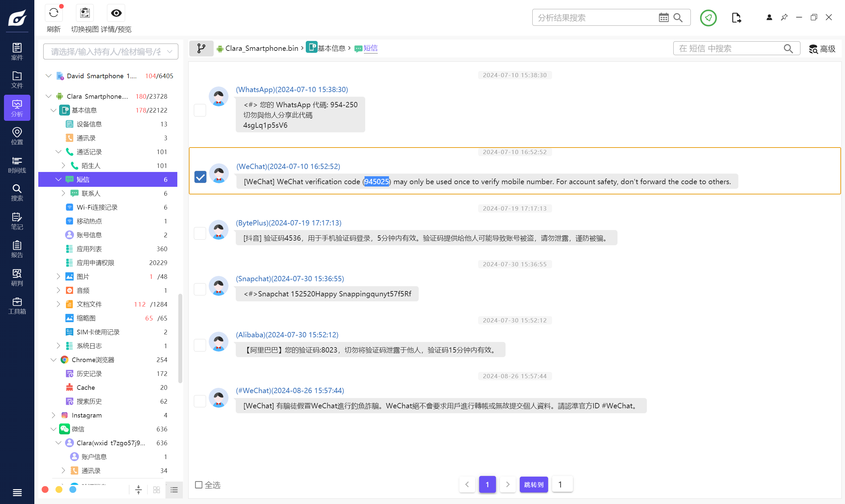Uncheck the WeChat verification code message
Viewport: 845px width, 504px height.
[x=200, y=177]
